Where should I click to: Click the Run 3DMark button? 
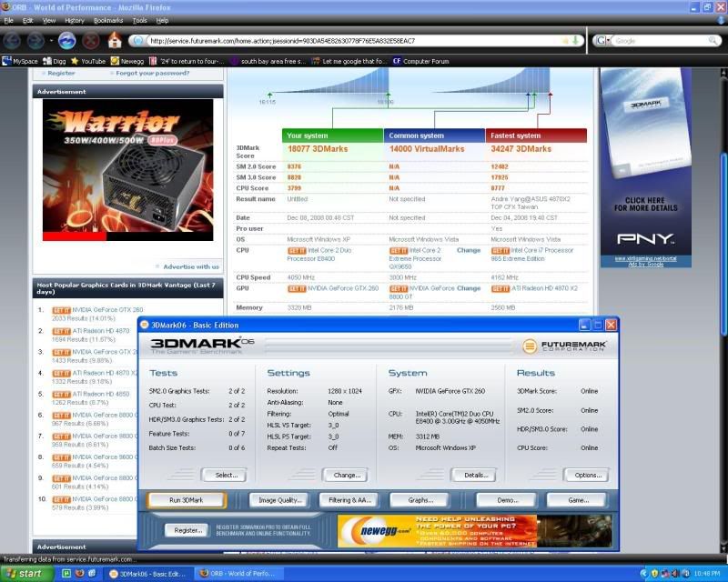point(187,500)
